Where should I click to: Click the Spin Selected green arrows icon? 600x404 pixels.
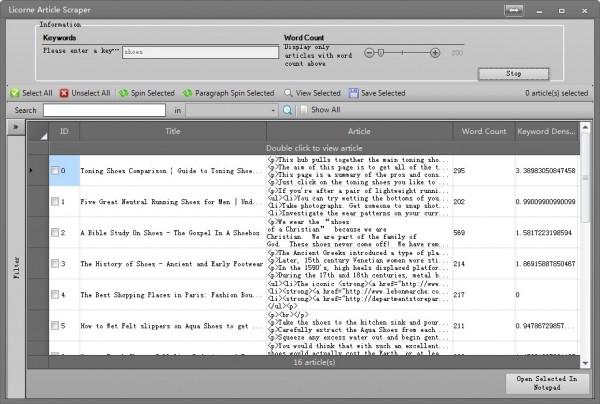click(124, 93)
